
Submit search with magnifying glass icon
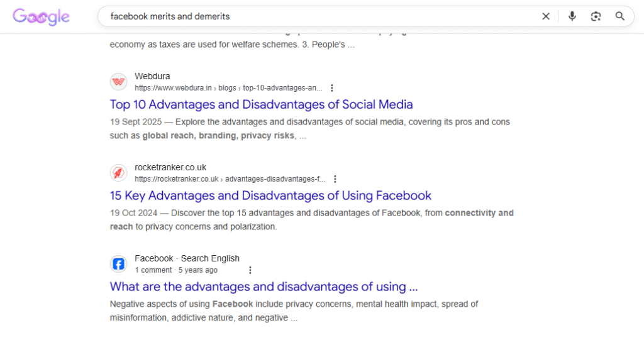coord(619,16)
